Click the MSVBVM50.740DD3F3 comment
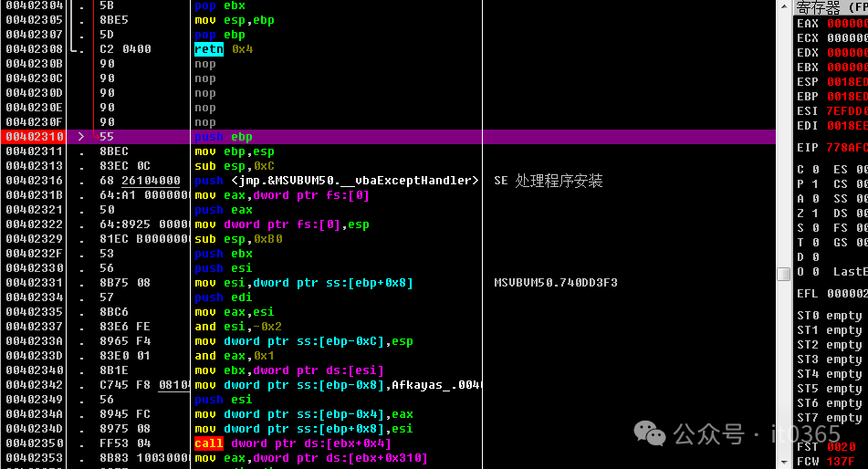Viewport: 868px width, 469px height. [555, 283]
